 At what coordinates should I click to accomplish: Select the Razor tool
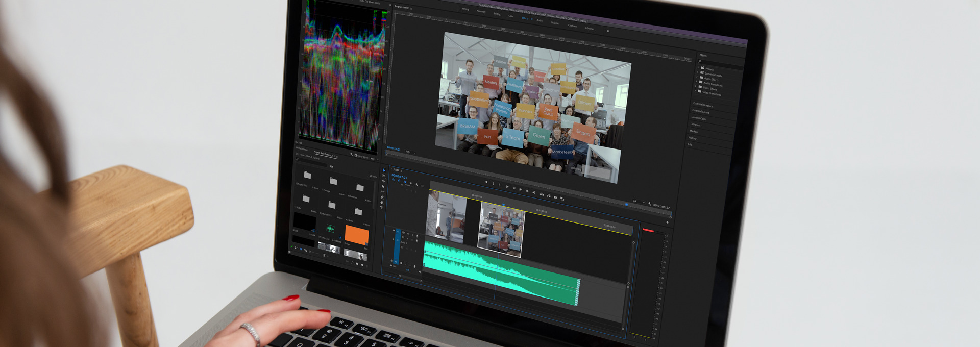[383, 187]
